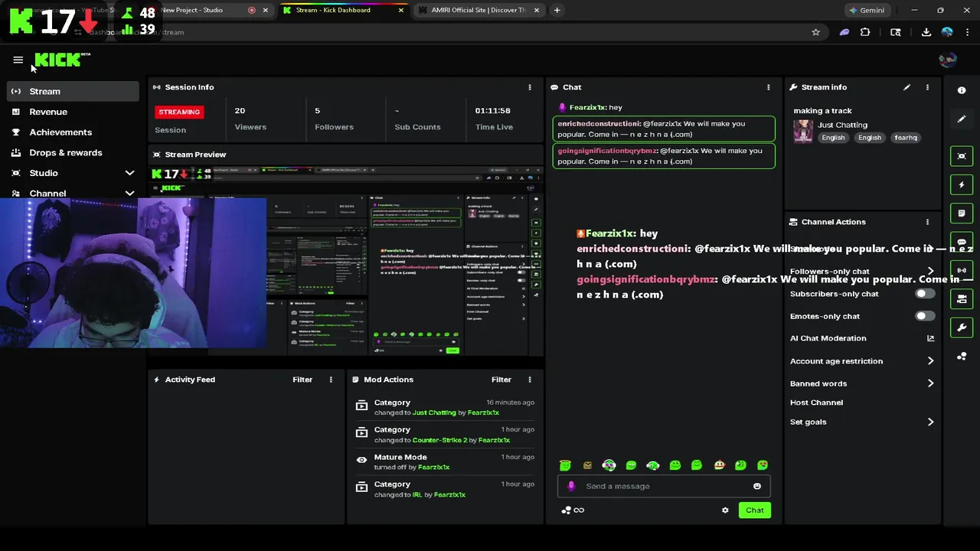Image resolution: width=980 pixels, height=551 pixels.
Task: Click username enrichedconstructioni in chat
Action: [x=599, y=123]
